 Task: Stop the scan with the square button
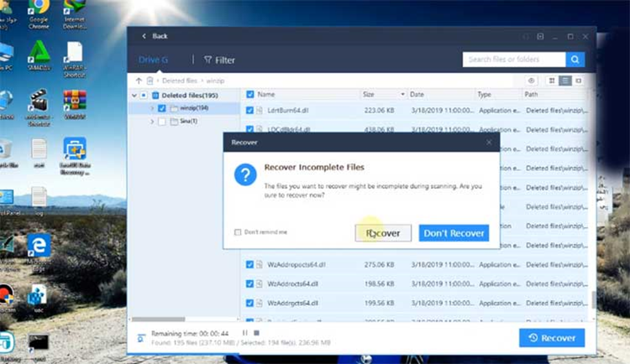pyautogui.click(x=256, y=333)
